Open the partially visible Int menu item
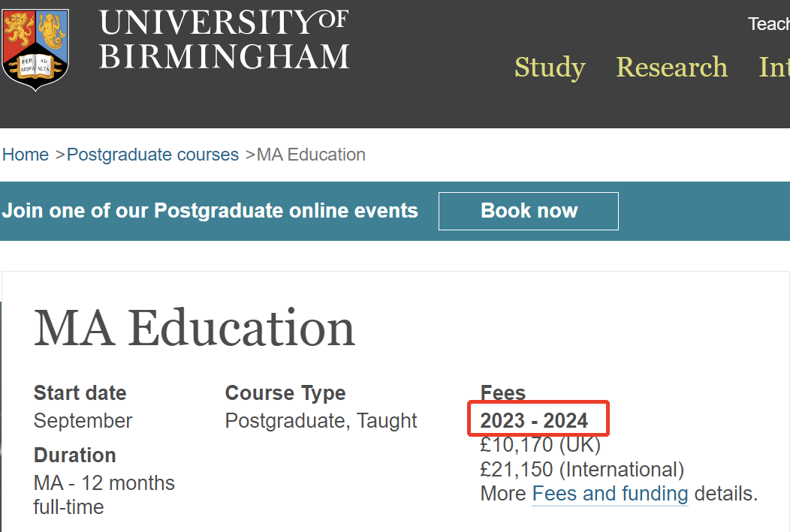The width and height of the screenshot is (790, 532). tap(774, 67)
